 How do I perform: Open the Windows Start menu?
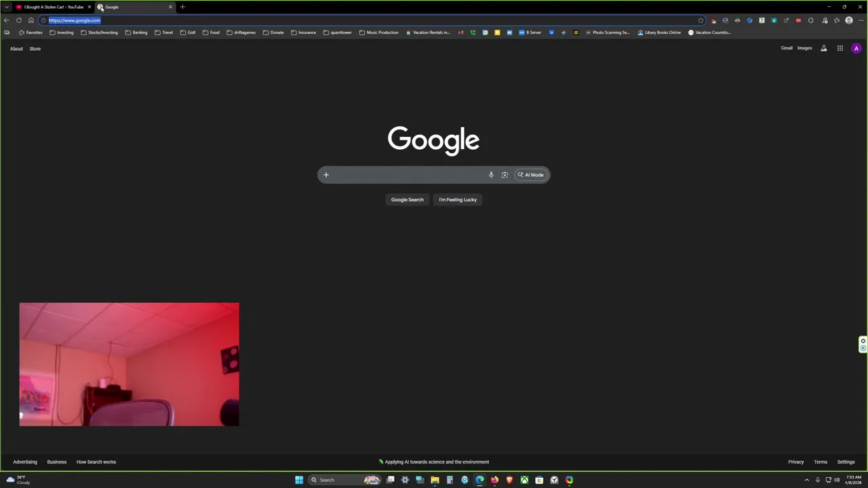[x=299, y=480]
